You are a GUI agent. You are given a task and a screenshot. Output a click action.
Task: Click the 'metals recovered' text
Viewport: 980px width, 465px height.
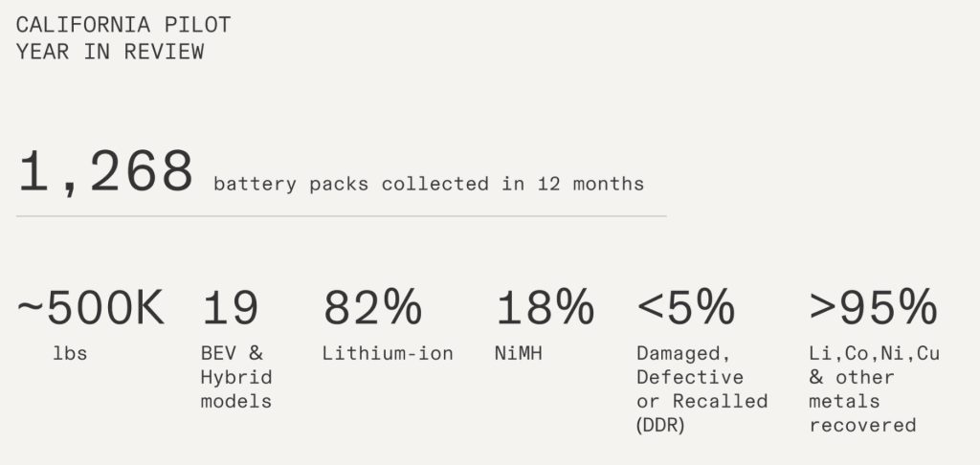(x=862, y=413)
